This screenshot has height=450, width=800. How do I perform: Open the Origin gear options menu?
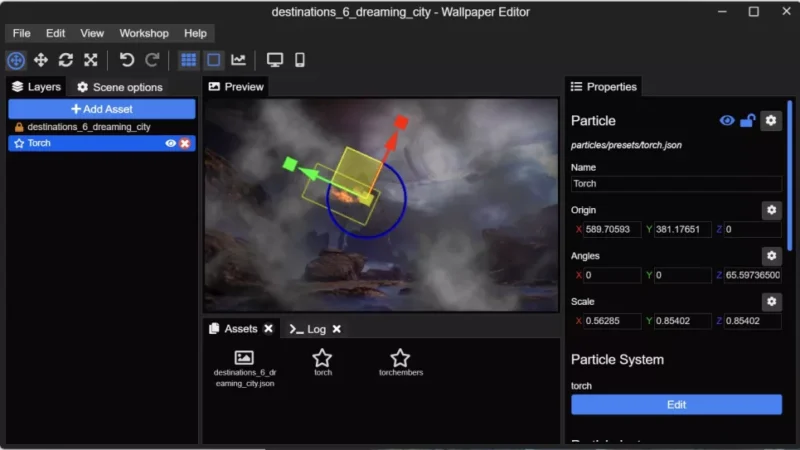[770, 210]
